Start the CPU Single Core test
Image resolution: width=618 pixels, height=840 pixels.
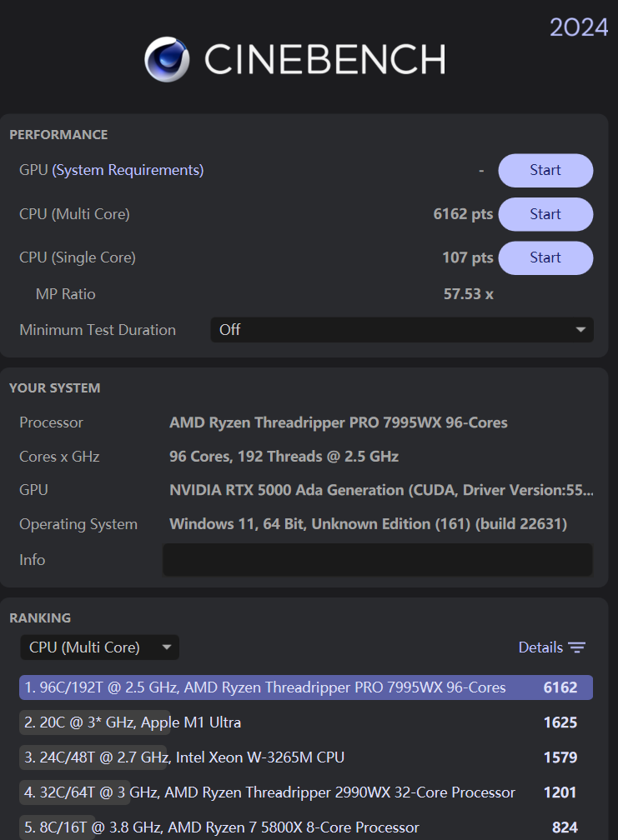tap(545, 257)
